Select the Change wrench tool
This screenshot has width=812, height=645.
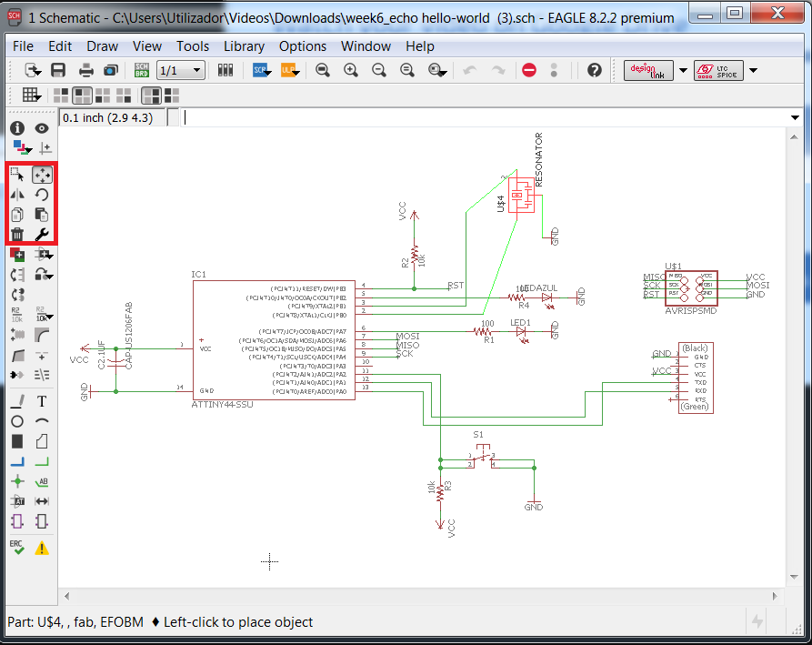(x=42, y=234)
